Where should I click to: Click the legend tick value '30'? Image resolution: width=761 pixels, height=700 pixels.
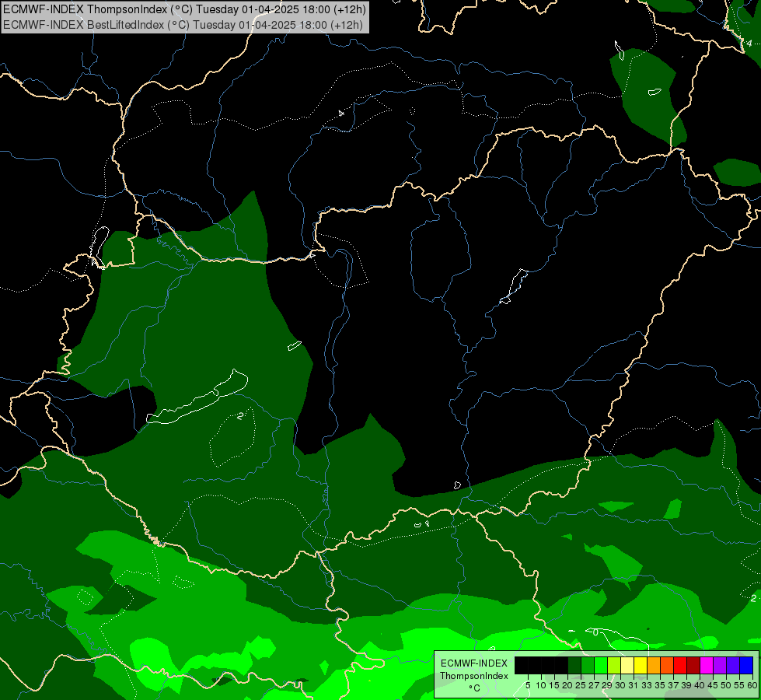[x=620, y=685]
